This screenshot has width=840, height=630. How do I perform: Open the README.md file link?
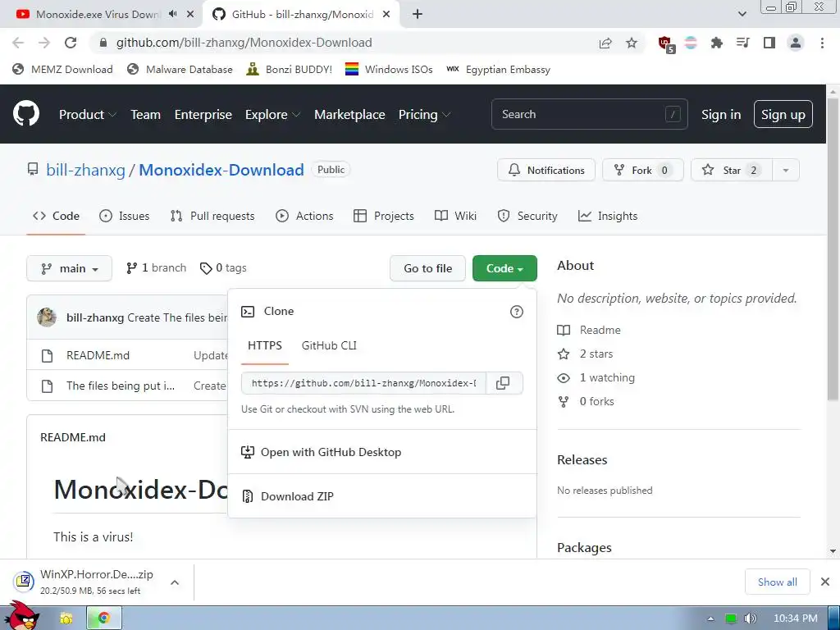98,355
